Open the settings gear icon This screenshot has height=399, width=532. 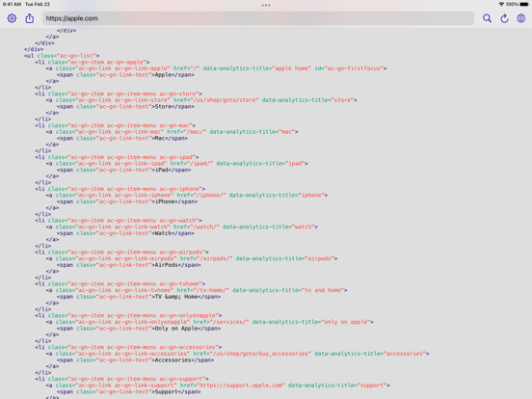(12, 18)
